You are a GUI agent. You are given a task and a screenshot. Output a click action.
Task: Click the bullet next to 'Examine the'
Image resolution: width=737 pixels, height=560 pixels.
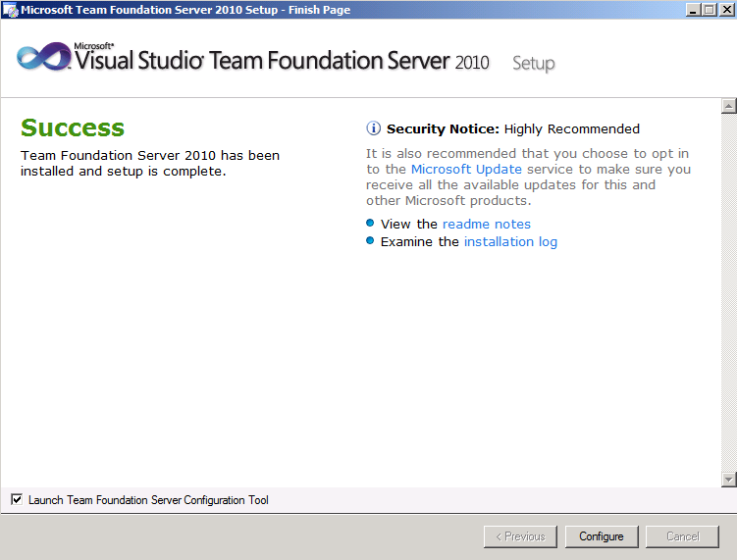[x=370, y=240]
